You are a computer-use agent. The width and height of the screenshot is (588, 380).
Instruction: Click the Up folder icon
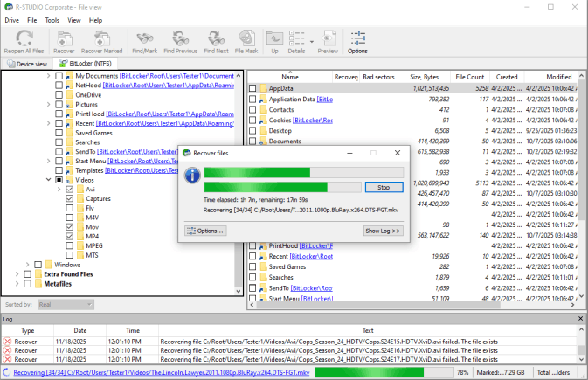[x=274, y=41]
